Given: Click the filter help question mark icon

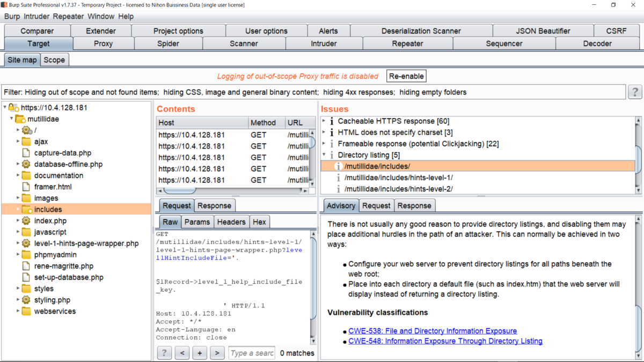Looking at the screenshot, I should (635, 92).
